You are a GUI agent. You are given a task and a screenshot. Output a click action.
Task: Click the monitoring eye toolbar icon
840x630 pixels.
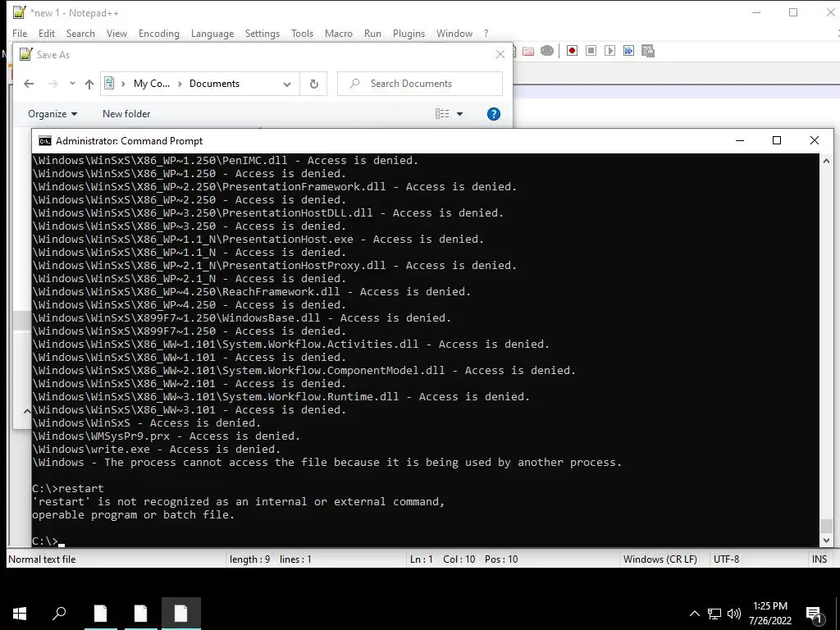pos(547,51)
